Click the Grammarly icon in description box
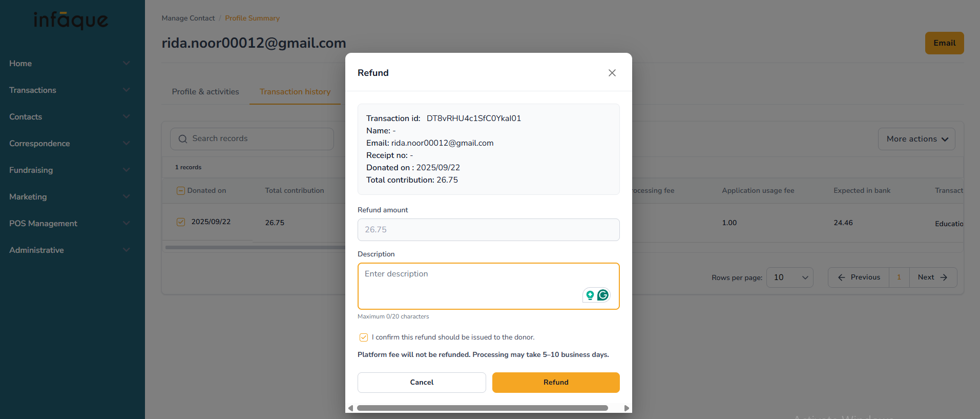Screen dimensions: 980x419 [603, 295]
